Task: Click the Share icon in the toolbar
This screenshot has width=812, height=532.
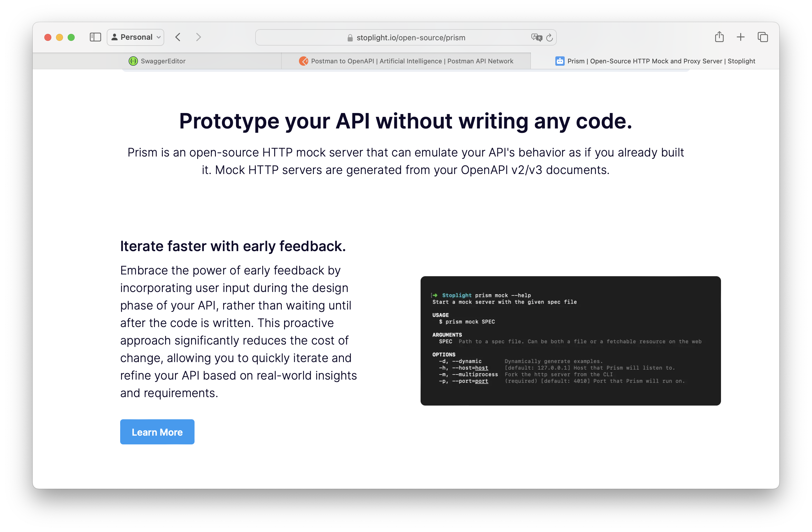Action: point(719,37)
